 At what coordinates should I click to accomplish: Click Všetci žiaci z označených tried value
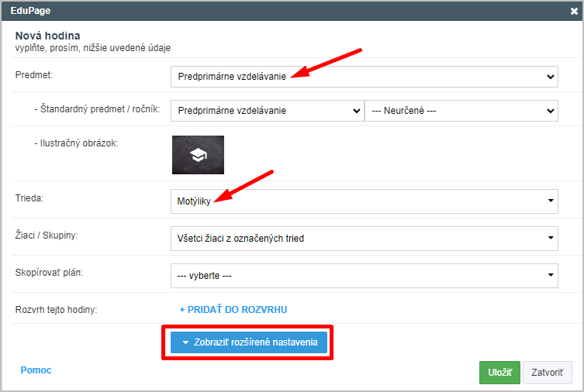tap(240, 239)
